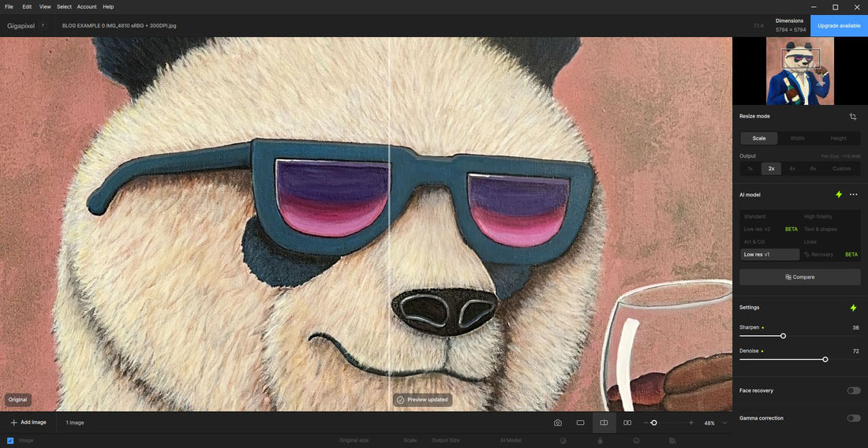Uncheck the Image checkbox in file list
This screenshot has width=868, height=448.
tap(10, 440)
